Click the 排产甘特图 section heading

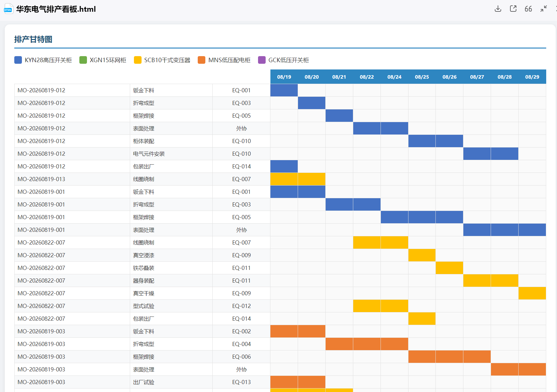pos(33,39)
